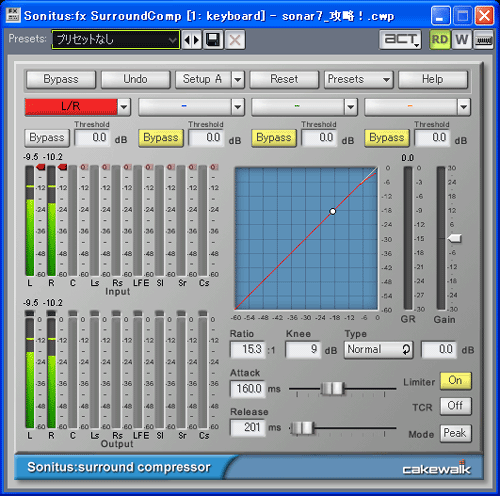Open the Help button
The height and width of the screenshot is (496, 500).
tap(433, 79)
